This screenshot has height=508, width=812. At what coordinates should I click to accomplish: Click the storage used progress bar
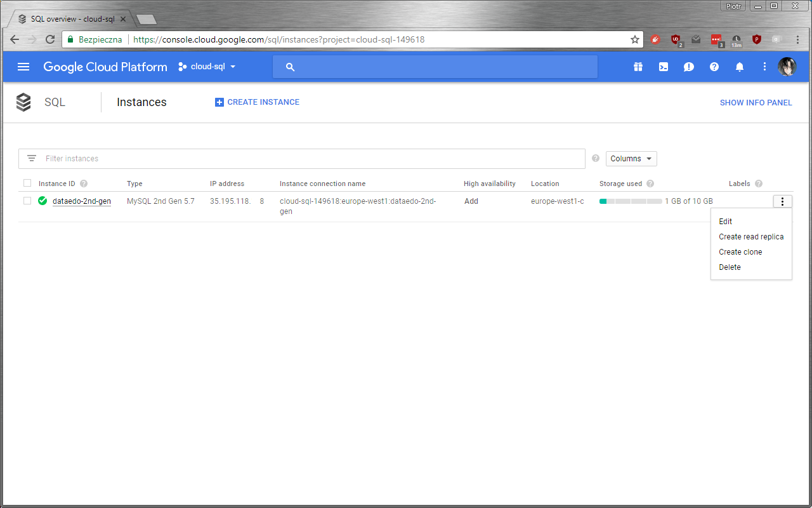click(x=631, y=201)
